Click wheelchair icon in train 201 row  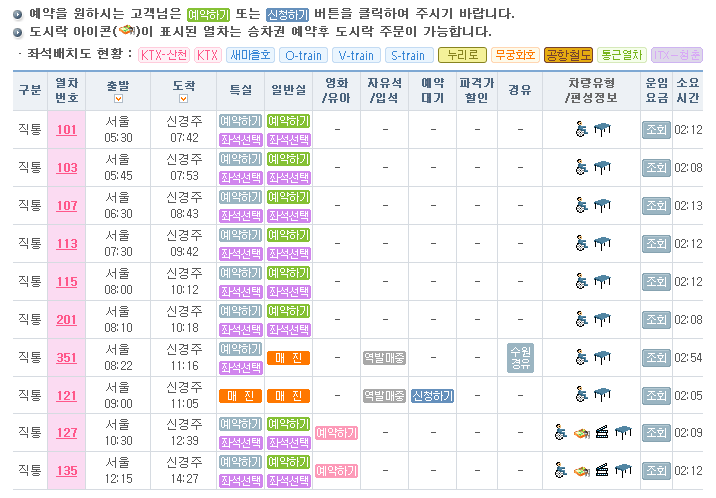click(581, 320)
